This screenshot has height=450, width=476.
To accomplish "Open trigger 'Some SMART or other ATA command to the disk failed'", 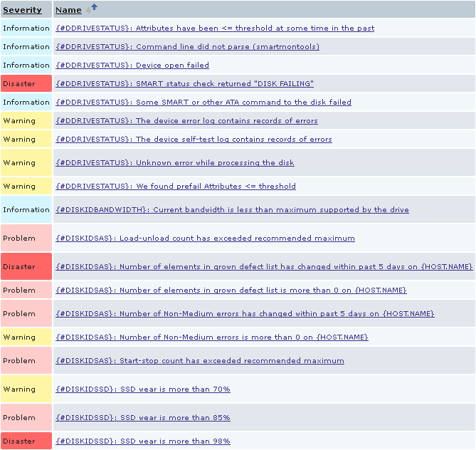I will pyautogui.click(x=203, y=103).
